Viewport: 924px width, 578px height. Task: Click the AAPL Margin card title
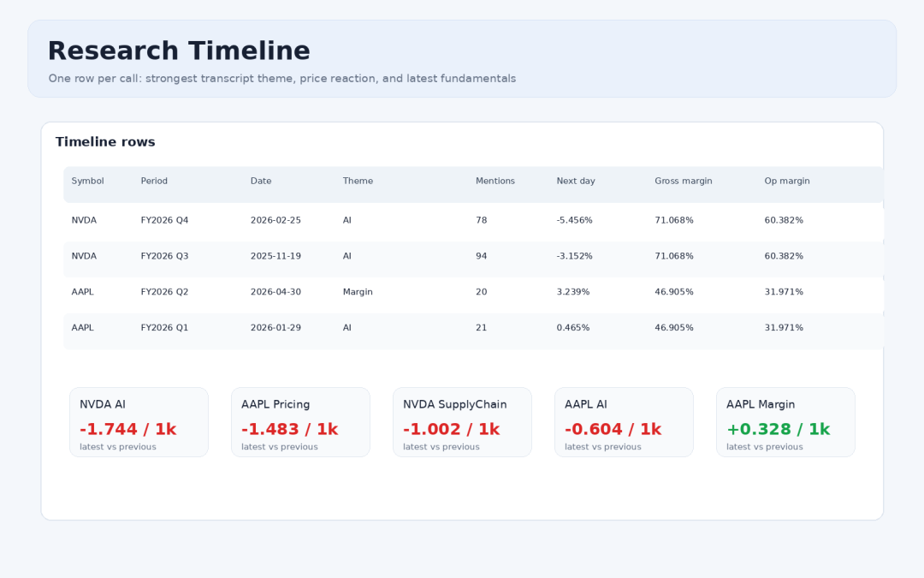point(761,404)
